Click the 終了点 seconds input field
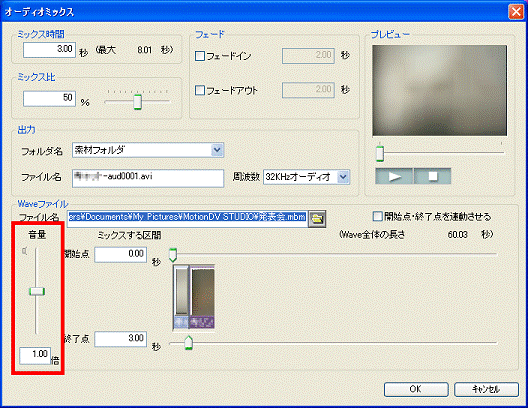This screenshot has width=528, height=408. [121, 339]
